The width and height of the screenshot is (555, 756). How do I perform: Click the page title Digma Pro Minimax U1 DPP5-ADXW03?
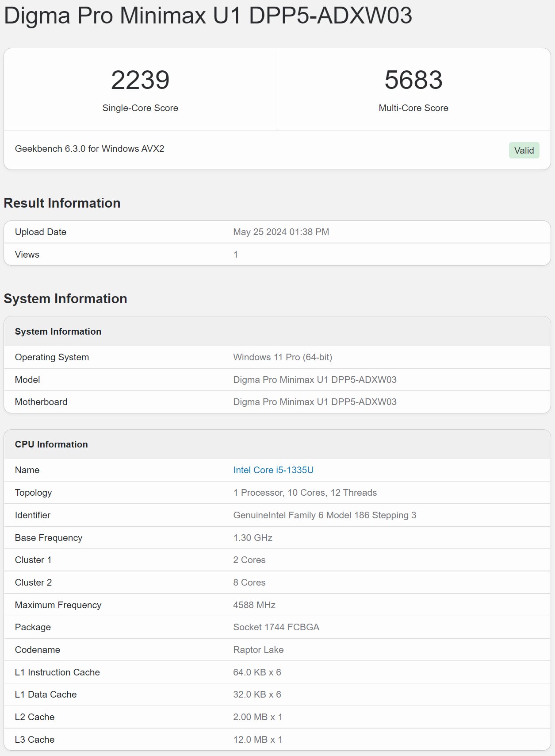pos(208,15)
